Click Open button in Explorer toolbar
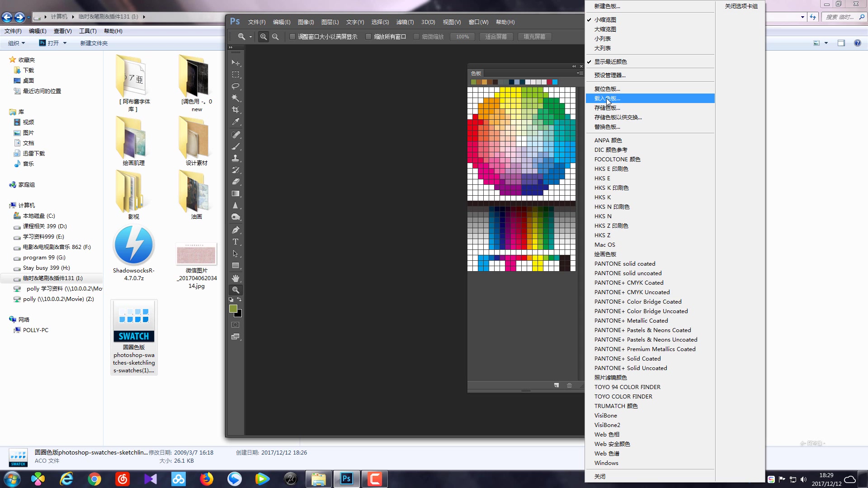 click(x=49, y=43)
